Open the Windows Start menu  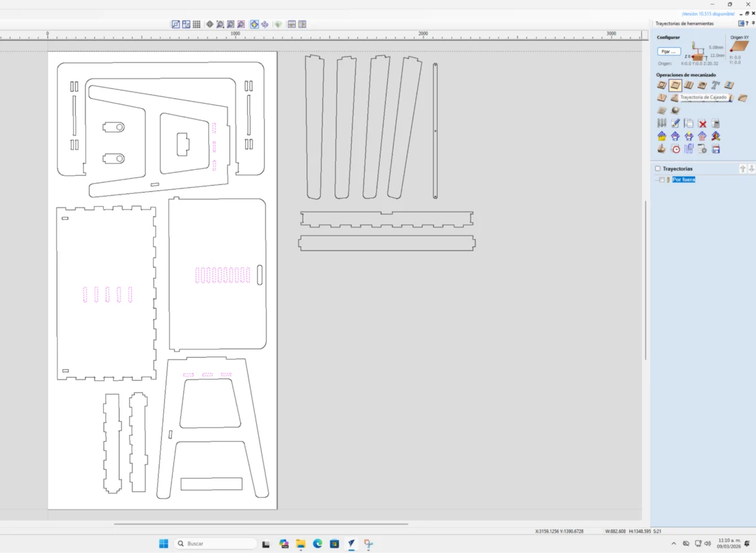click(163, 543)
